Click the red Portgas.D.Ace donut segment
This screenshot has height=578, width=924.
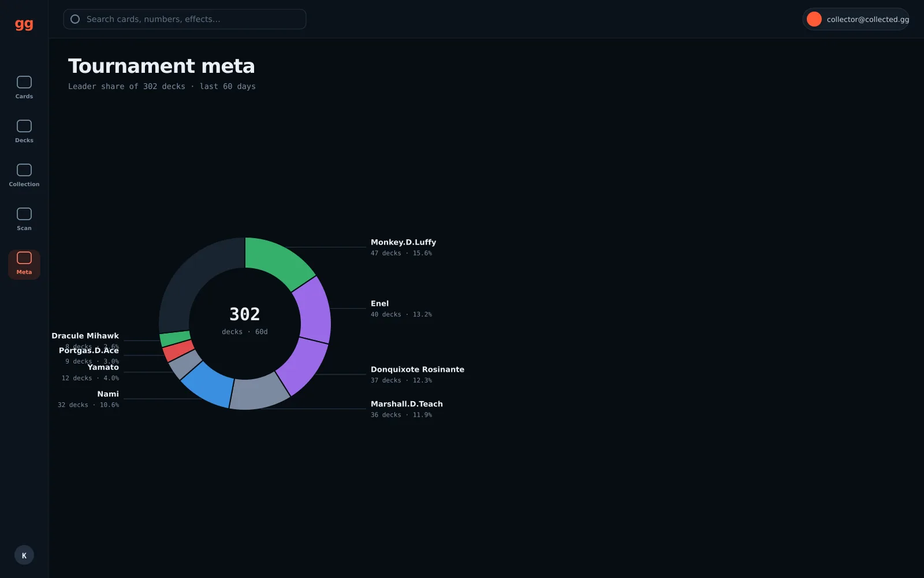coord(178,350)
